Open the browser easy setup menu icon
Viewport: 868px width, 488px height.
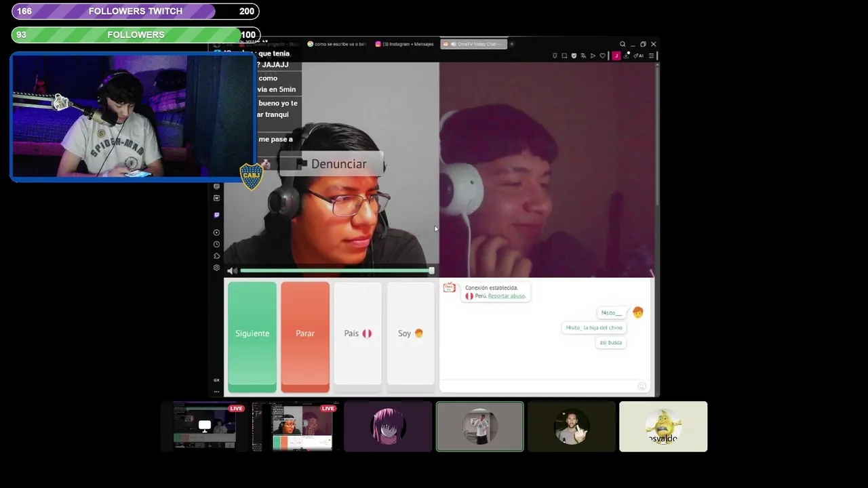[x=651, y=56]
